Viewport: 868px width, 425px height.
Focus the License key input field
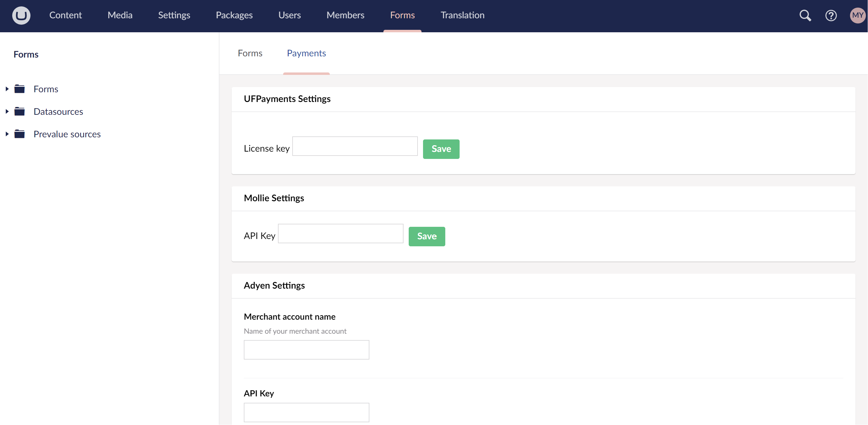click(x=355, y=146)
